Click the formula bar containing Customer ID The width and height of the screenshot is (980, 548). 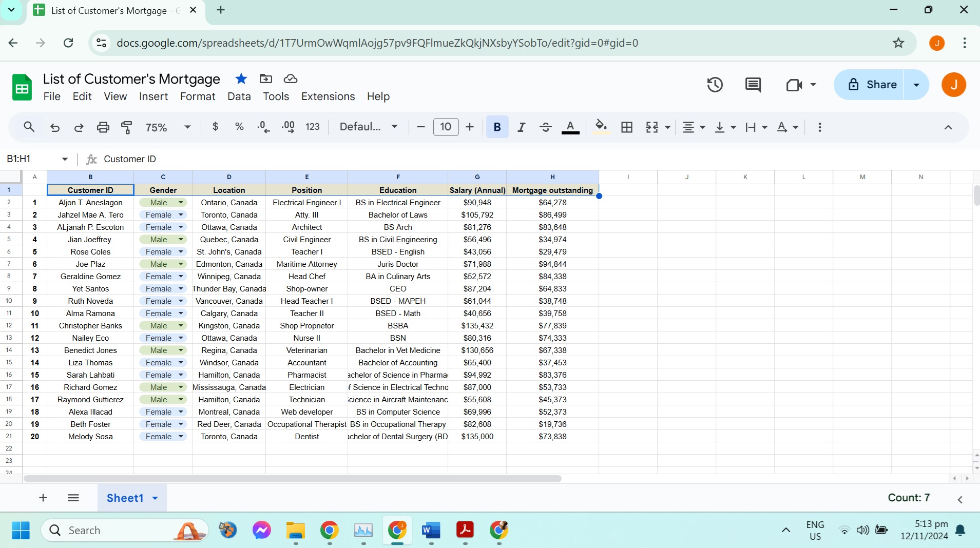tap(539, 159)
